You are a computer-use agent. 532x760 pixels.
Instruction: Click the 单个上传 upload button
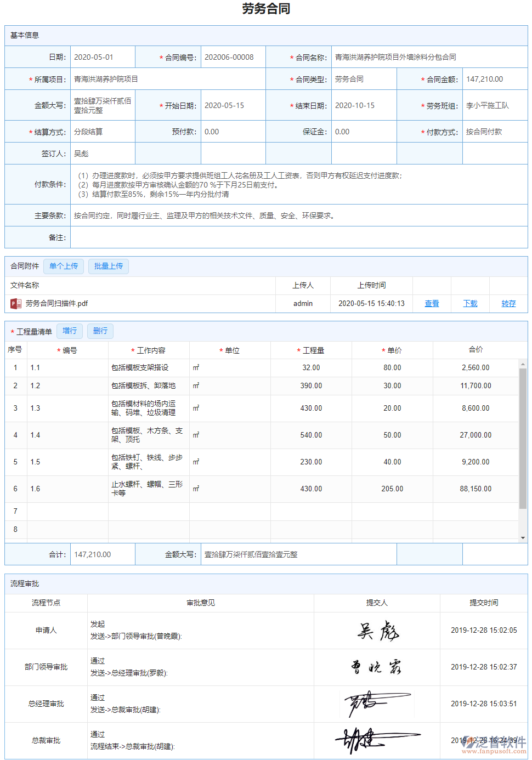(63, 266)
